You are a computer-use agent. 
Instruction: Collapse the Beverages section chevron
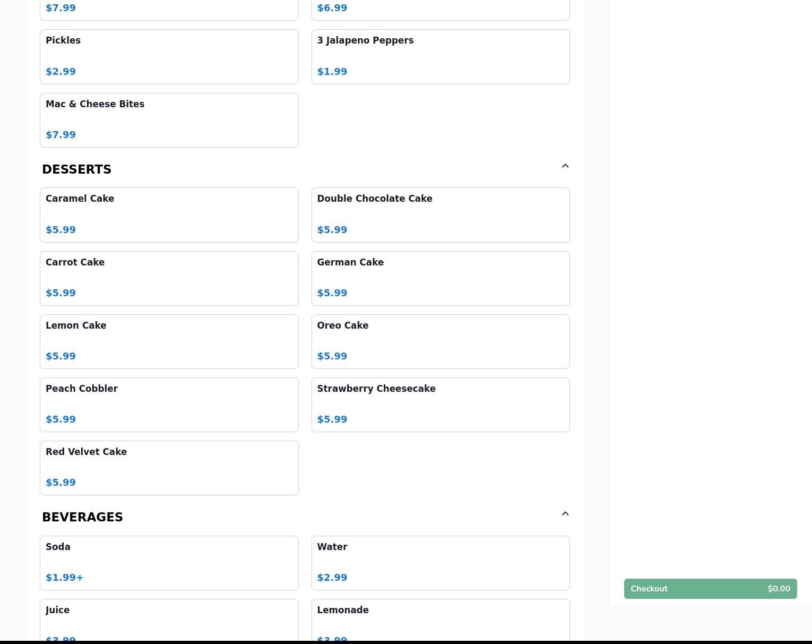[565, 514]
